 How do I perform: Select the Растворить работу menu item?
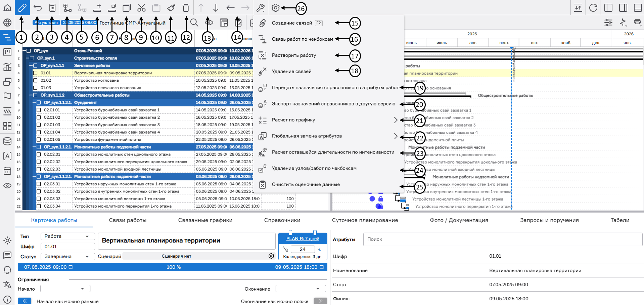click(x=294, y=55)
